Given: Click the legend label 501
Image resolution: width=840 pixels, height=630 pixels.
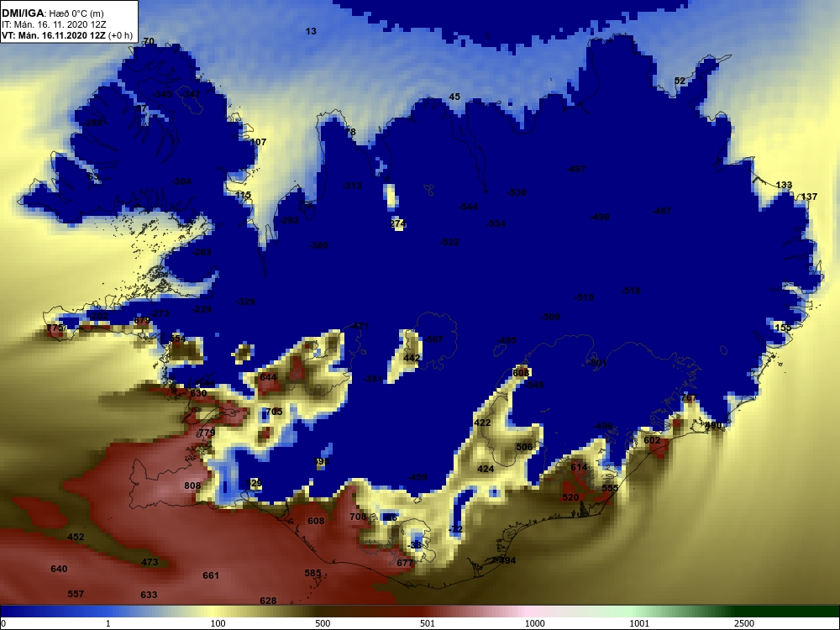Looking at the screenshot, I should pos(428,623).
